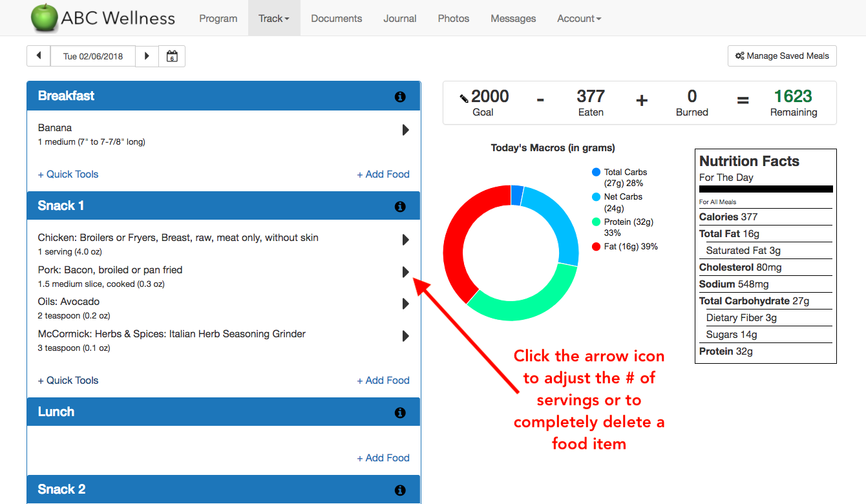Expand the Banana food item arrow
The width and height of the screenshot is (866, 504).
[x=405, y=130]
